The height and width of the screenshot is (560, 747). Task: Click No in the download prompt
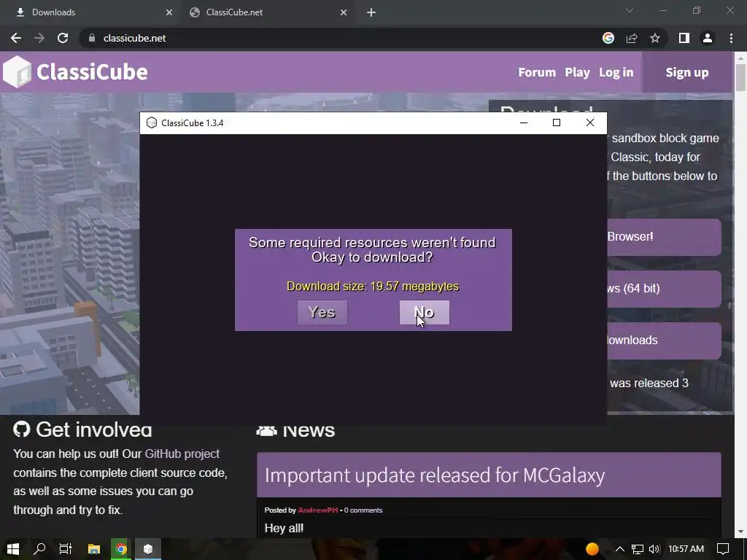pos(424,312)
